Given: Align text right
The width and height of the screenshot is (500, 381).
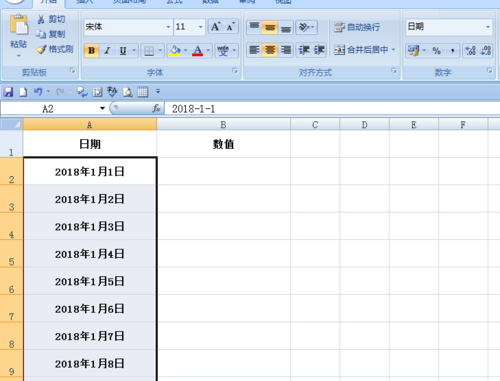Looking at the screenshot, I should pyautogui.click(x=286, y=50).
